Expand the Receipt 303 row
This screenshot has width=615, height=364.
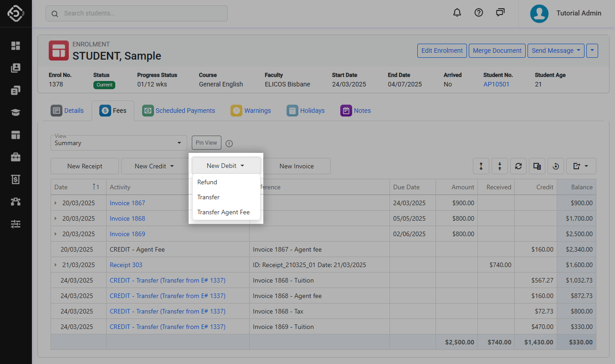56,265
